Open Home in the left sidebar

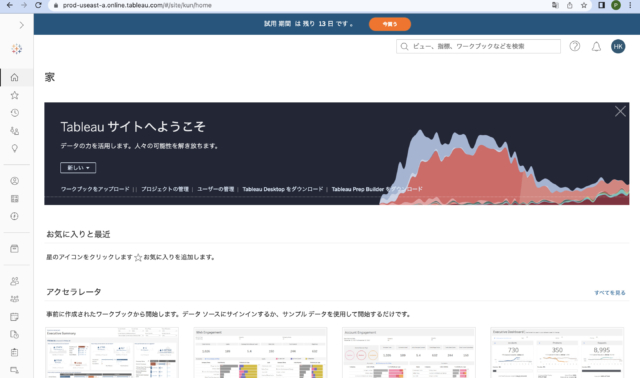tap(15, 78)
